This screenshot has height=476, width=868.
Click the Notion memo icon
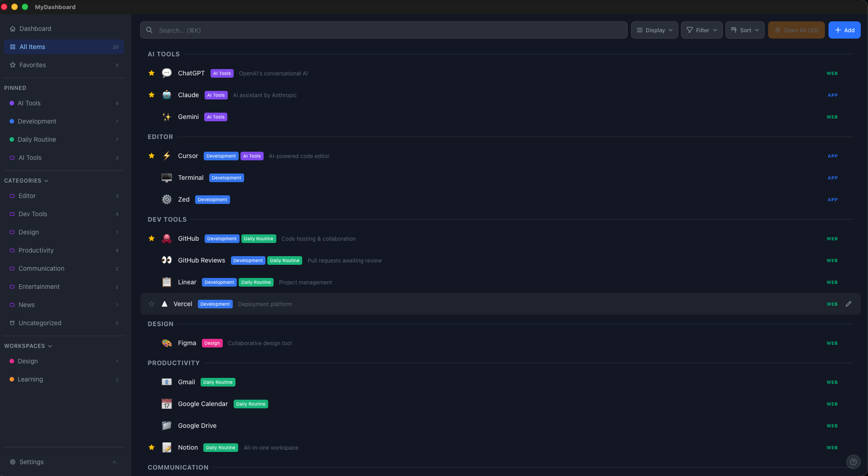click(x=167, y=447)
